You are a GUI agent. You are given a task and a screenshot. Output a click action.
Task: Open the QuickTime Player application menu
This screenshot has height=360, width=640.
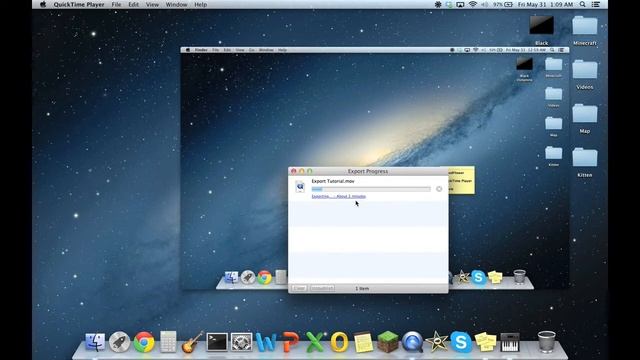[x=79, y=4]
